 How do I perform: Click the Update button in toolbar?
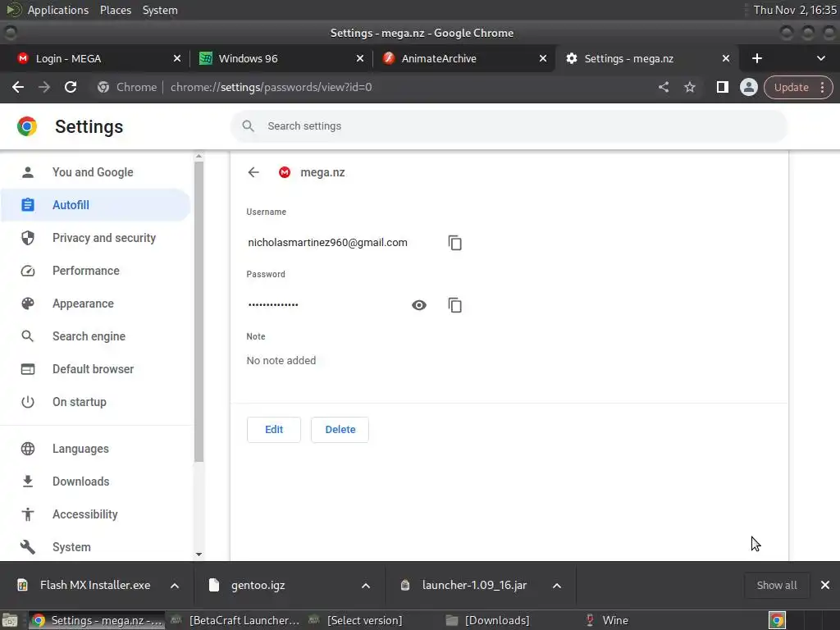point(791,87)
